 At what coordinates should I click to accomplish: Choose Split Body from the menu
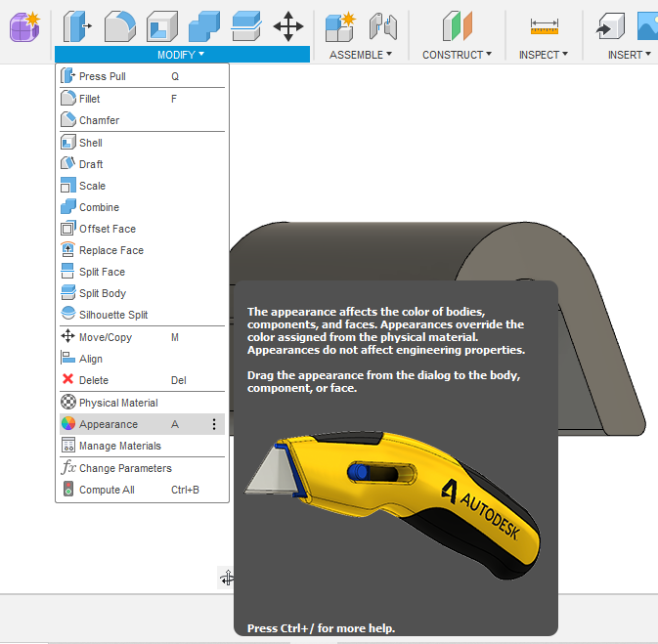click(143, 293)
